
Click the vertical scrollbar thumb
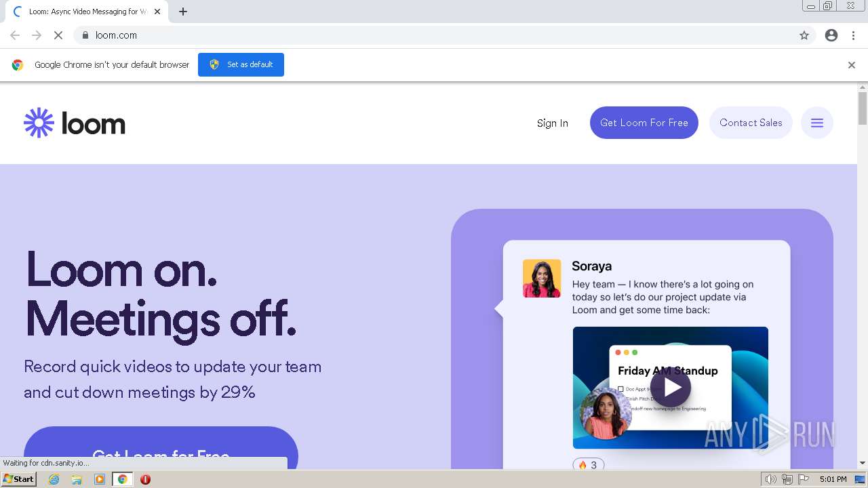(863, 108)
